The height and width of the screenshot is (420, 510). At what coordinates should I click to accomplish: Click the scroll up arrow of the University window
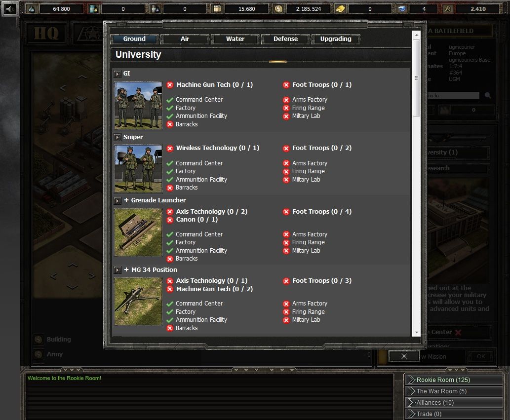pos(416,34)
